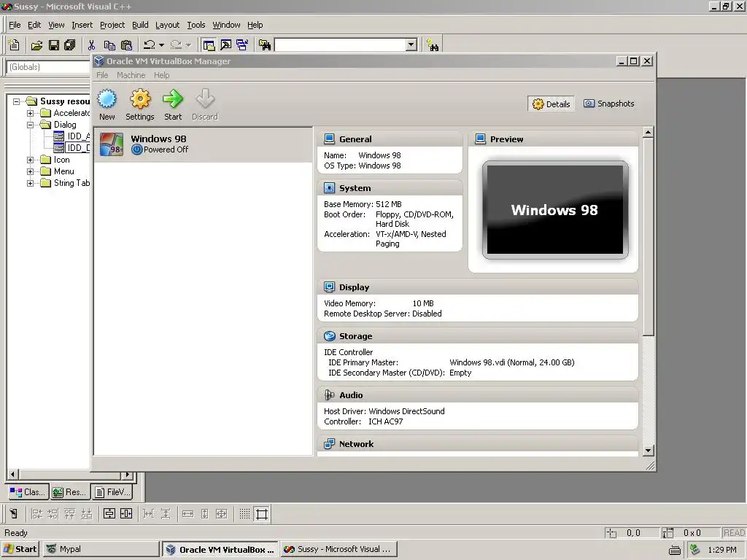The width and height of the screenshot is (747, 560).
Task: Click the Paste clipboard icon
Action: 126,45
